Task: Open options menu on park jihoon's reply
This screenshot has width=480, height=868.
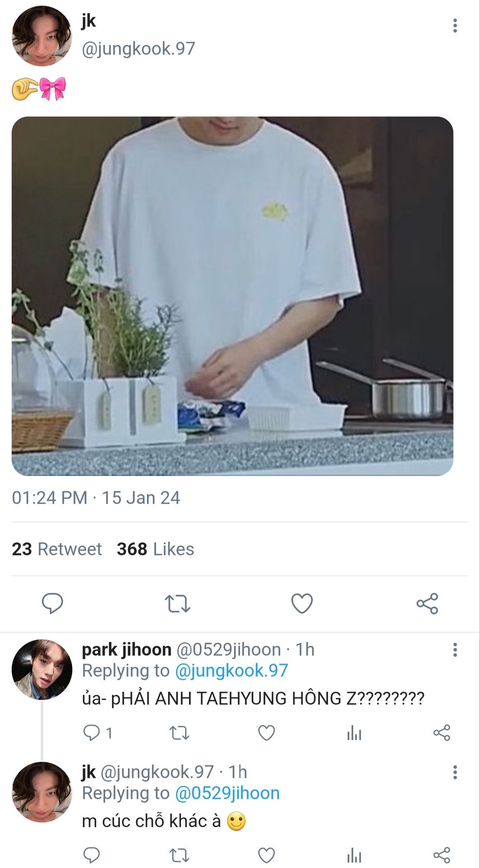Action: point(455,650)
